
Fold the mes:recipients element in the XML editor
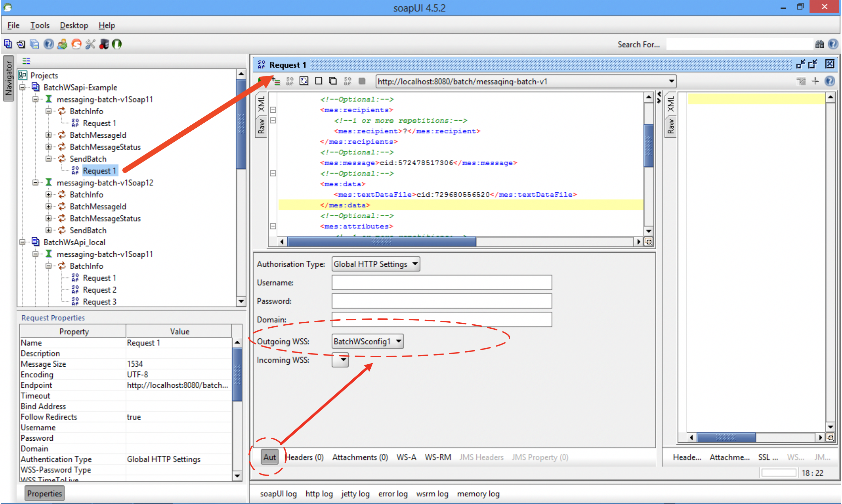tap(273, 110)
